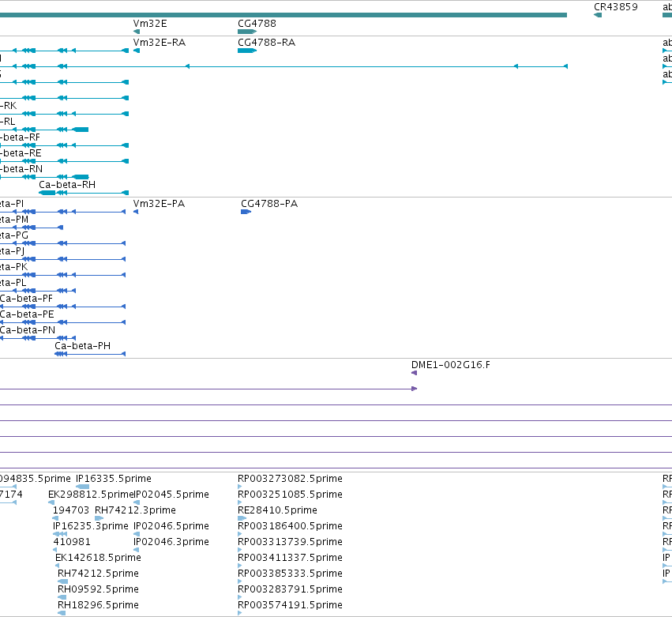Click the Ca-beta-PH protein feature line
The image size is (672, 617).
(90, 354)
